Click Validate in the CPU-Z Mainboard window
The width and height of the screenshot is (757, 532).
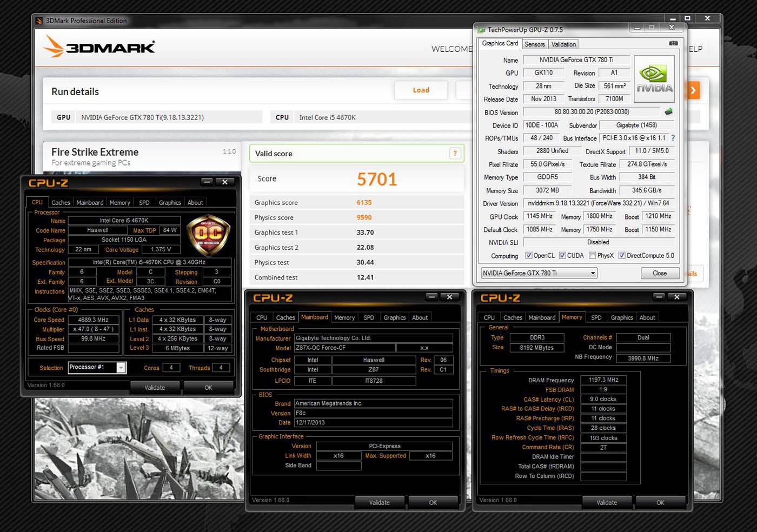379,502
